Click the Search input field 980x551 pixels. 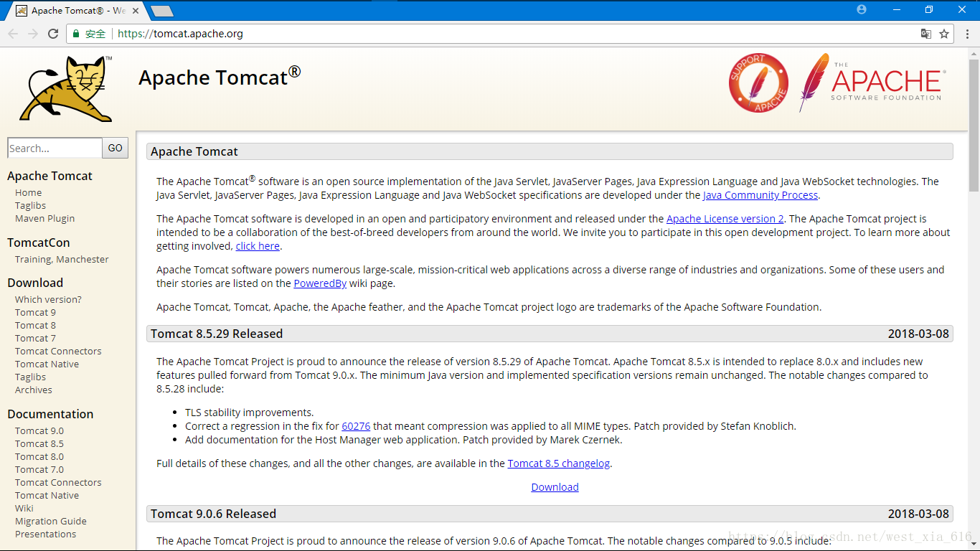click(x=55, y=148)
